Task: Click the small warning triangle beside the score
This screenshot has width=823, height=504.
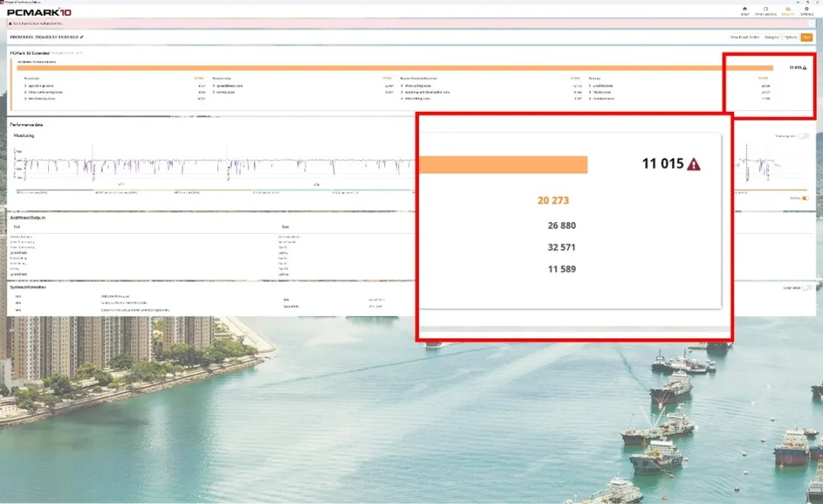Action: [x=805, y=68]
